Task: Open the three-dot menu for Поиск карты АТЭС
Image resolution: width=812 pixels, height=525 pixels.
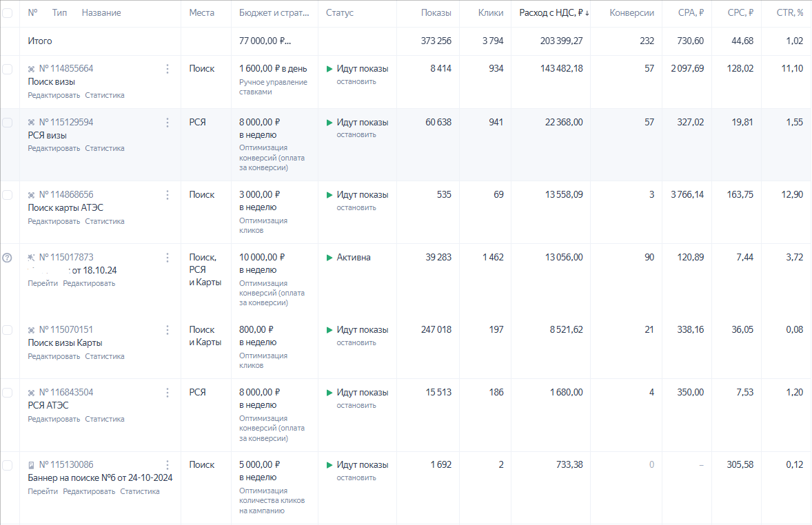Action: [168, 195]
